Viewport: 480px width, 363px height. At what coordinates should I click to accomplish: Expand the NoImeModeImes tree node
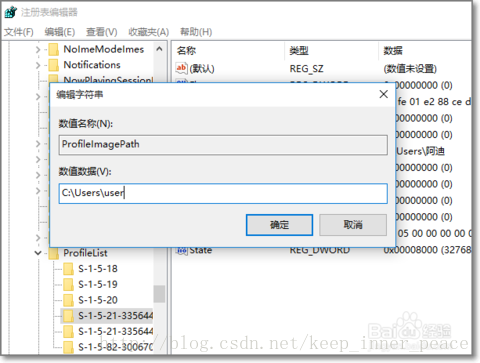tap(38, 50)
